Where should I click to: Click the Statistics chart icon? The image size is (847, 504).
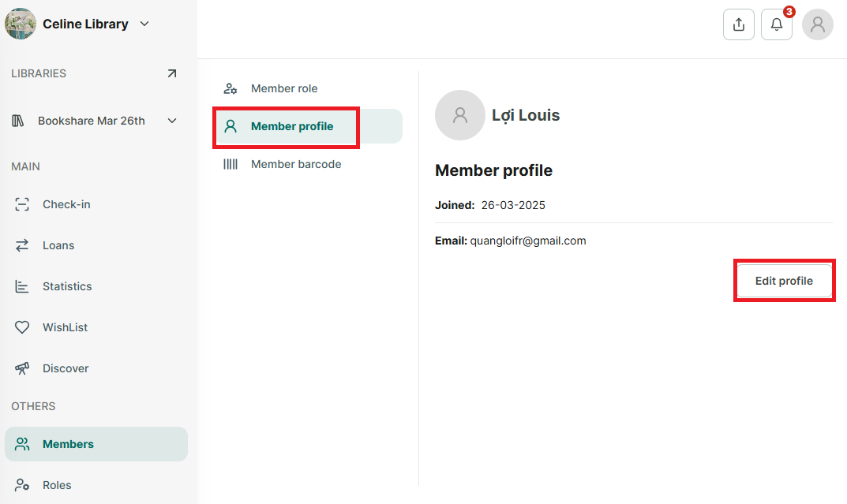(22, 286)
